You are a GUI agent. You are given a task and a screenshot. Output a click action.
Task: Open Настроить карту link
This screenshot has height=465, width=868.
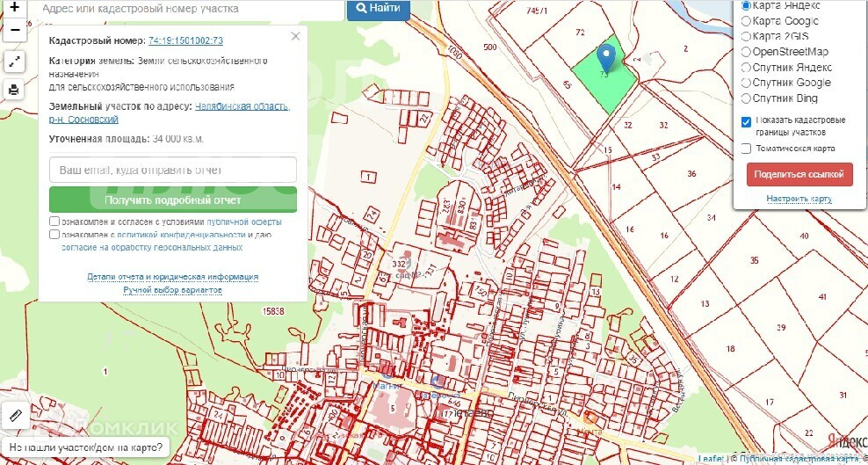[799, 199]
